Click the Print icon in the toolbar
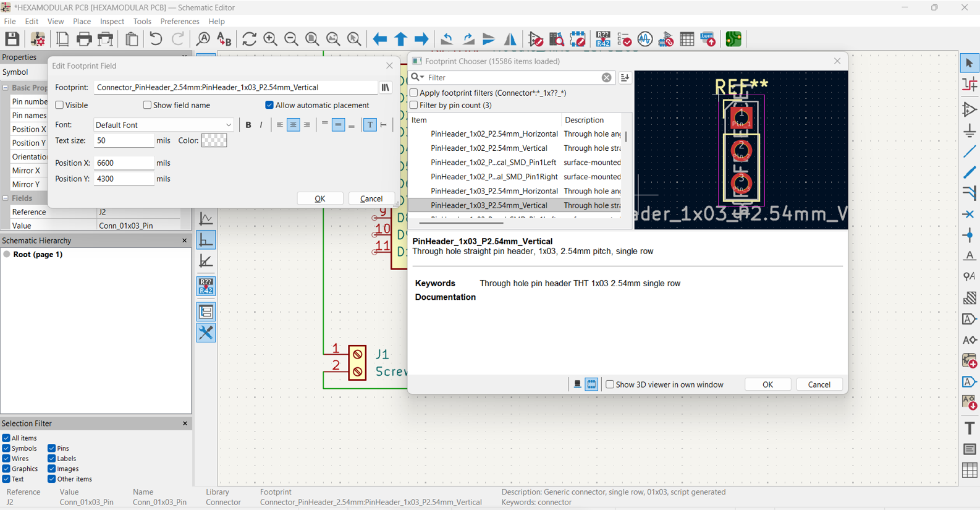This screenshot has width=980, height=510. click(84, 39)
